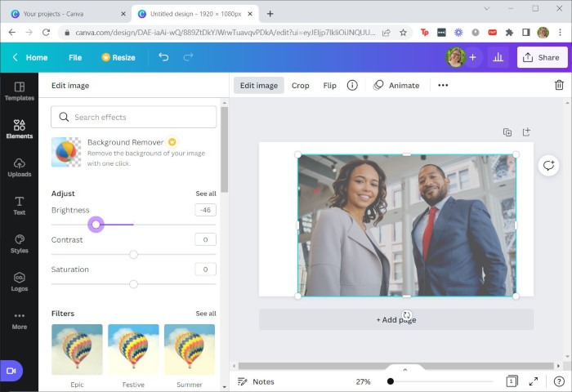Click the add page icon above canvas
The image size is (572, 392).
pos(526,132)
